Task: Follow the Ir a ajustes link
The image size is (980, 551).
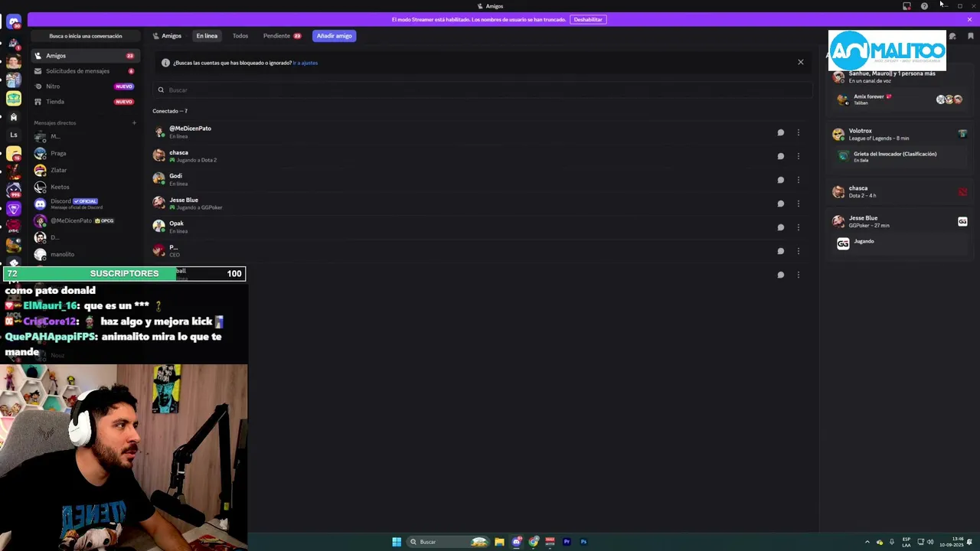Action: 305,63
